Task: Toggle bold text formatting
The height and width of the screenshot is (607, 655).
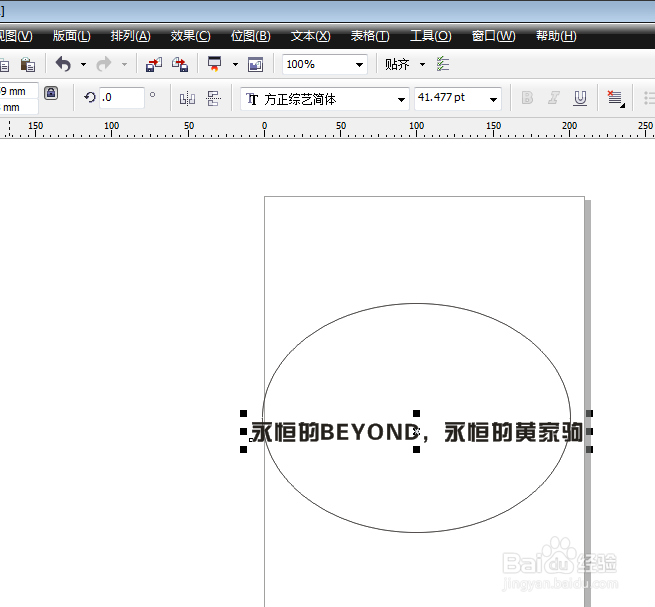Action: [x=527, y=98]
